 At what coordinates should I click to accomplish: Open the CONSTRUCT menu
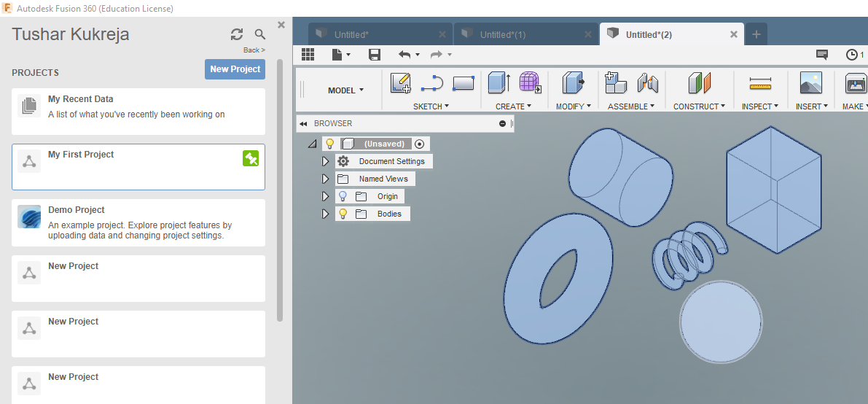pos(699,106)
